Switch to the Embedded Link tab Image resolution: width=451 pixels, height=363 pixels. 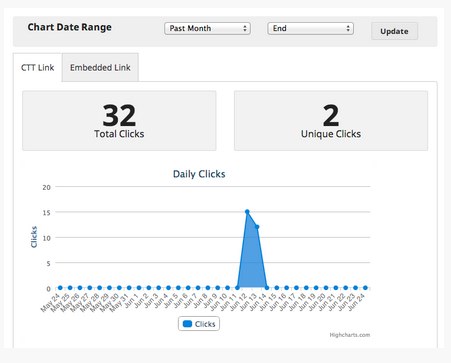coord(100,68)
